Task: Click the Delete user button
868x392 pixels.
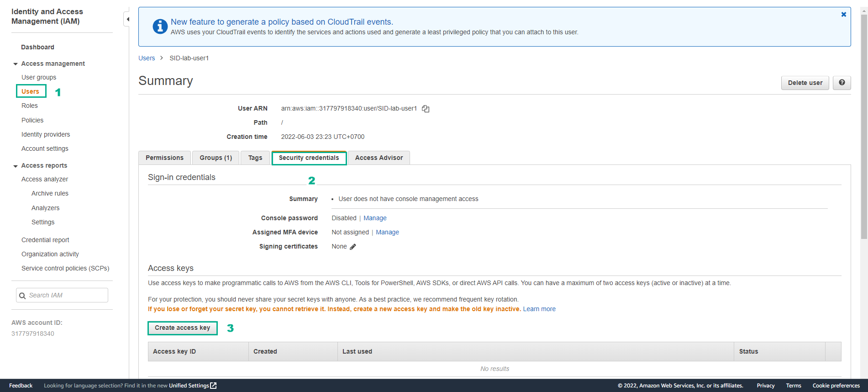Action: 805,83
